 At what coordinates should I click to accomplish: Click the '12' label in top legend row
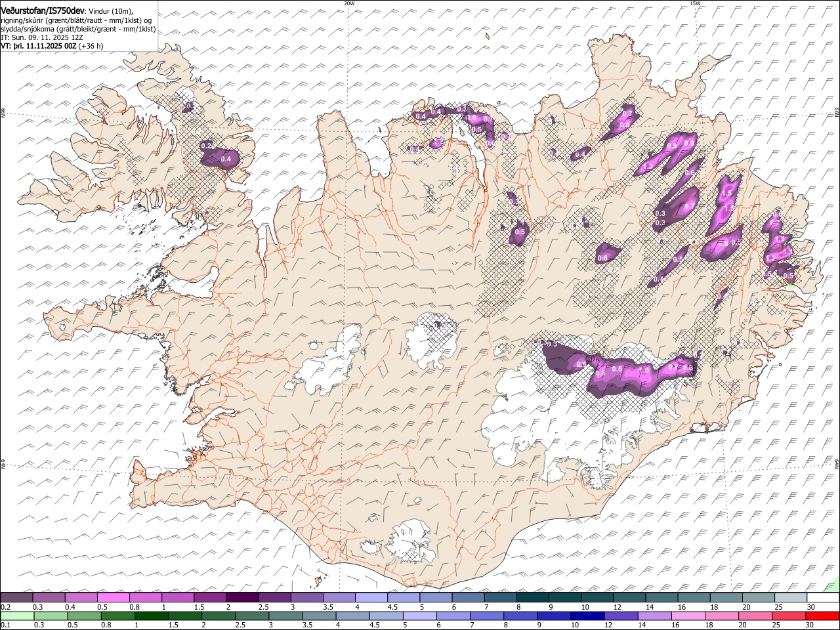[x=618, y=607]
